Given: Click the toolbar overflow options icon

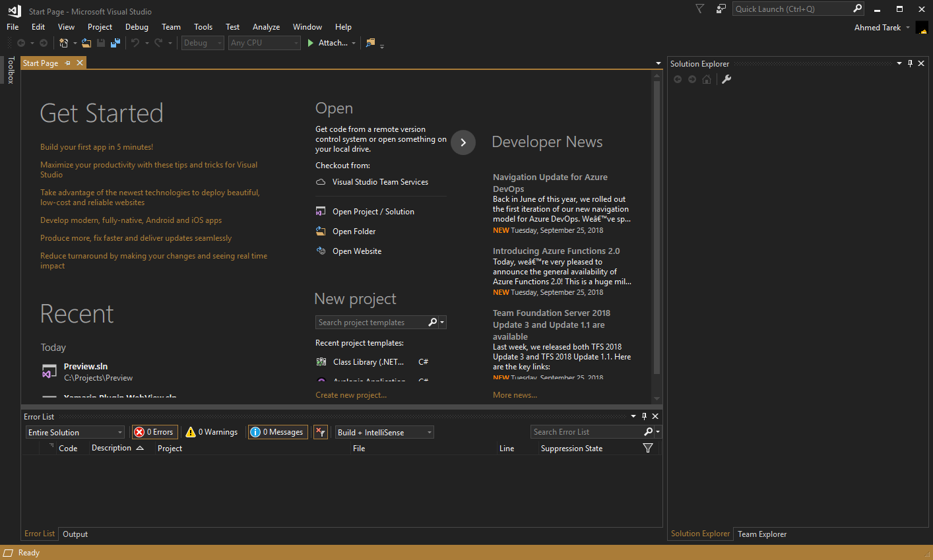Looking at the screenshot, I should coord(382,45).
